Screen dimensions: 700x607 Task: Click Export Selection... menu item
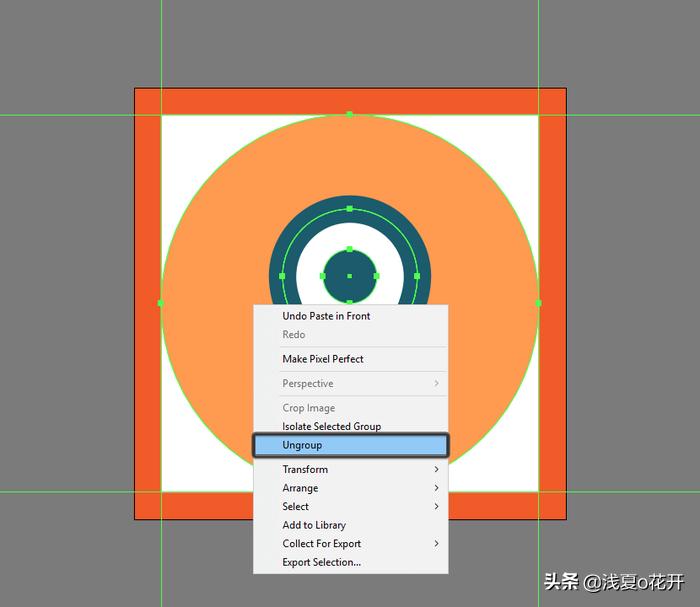point(321,562)
